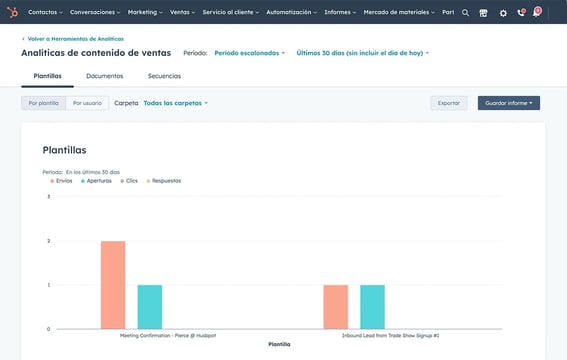Toggle Envíos series in chart legend
Screen dimensions: 567x360
point(61,181)
